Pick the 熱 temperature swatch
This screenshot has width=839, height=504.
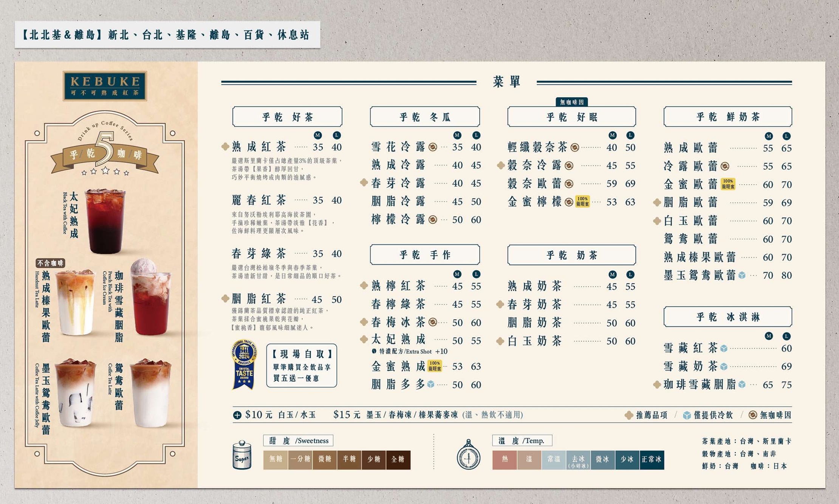[505, 459]
